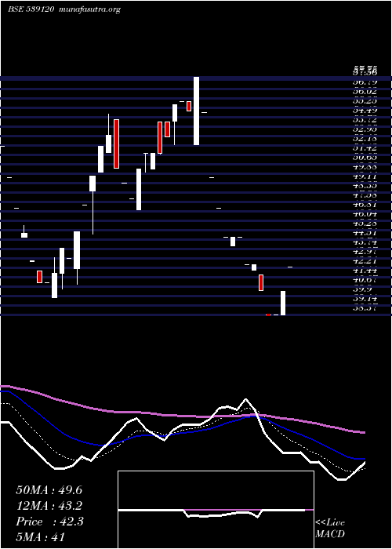392x549 pixels.
Task: Click the 5MA : 41 value
Action: coord(41,537)
